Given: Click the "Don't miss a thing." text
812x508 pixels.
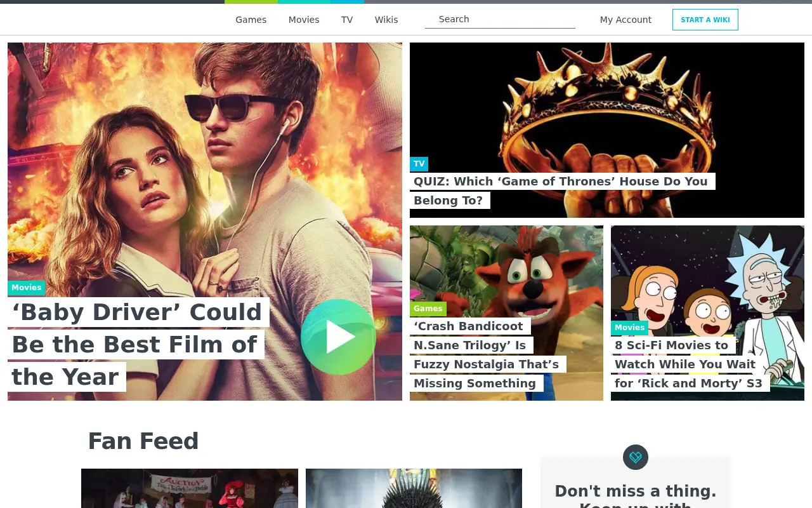Looking at the screenshot, I should (636, 491).
